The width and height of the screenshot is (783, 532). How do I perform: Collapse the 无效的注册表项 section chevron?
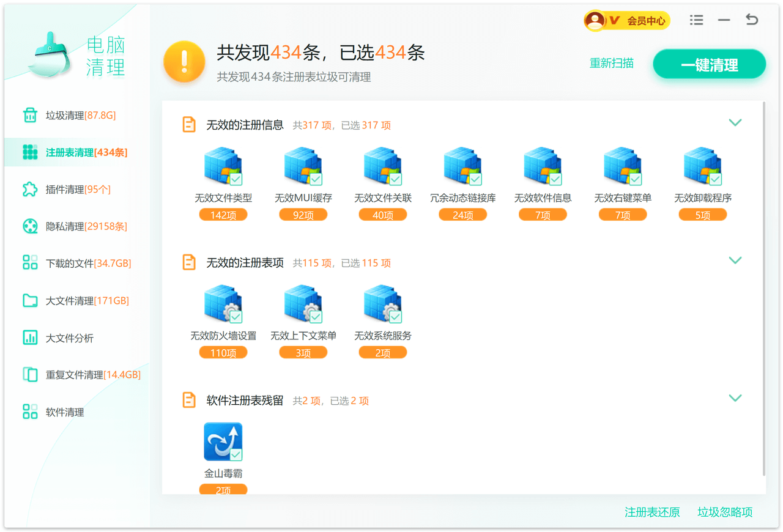[735, 260]
